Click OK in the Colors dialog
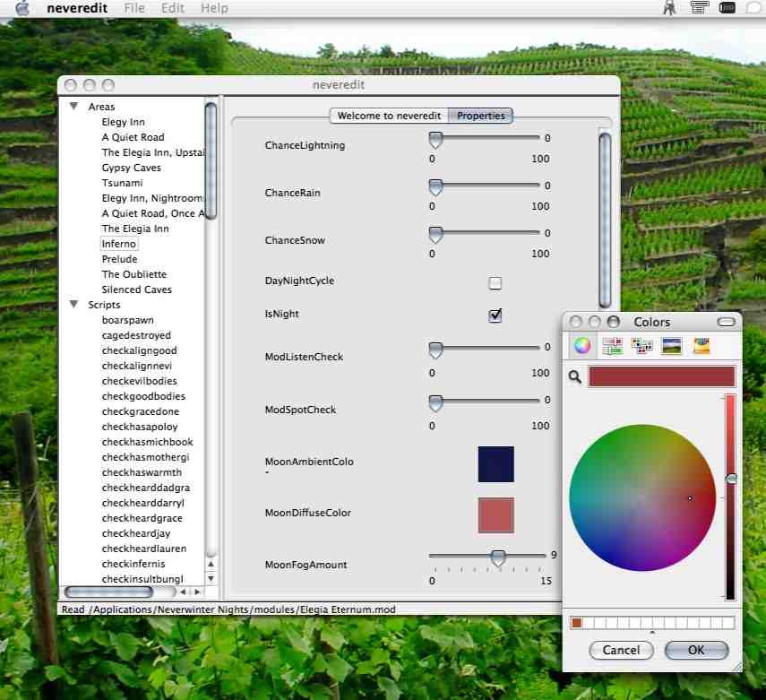Screen dimensions: 766x700 [x=696, y=650]
